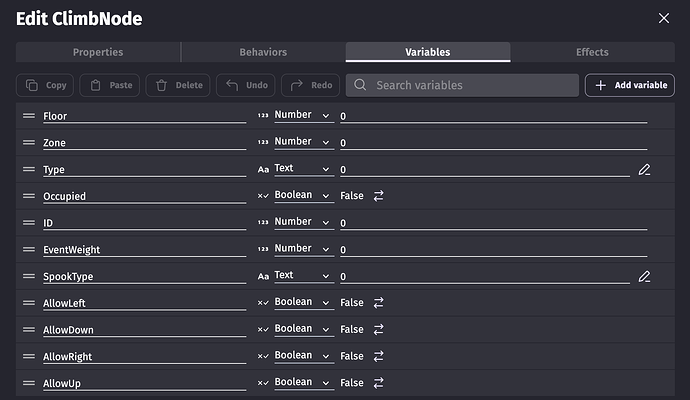690x400 pixels.
Task: Toggle the Occupied boolean value
Action: (378, 196)
